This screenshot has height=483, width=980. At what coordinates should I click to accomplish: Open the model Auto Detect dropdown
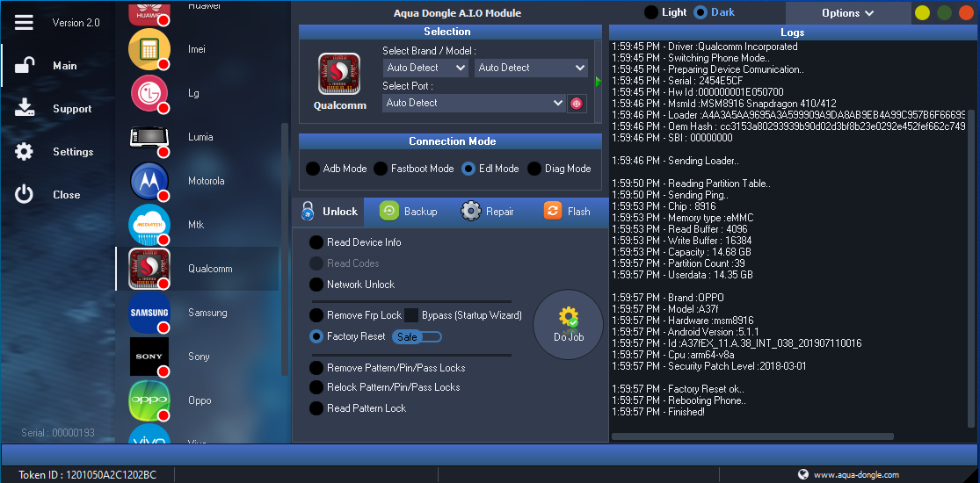[x=531, y=68]
